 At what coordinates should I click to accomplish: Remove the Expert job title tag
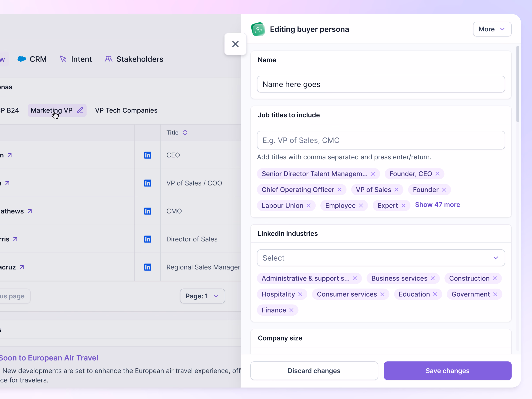pyautogui.click(x=404, y=206)
